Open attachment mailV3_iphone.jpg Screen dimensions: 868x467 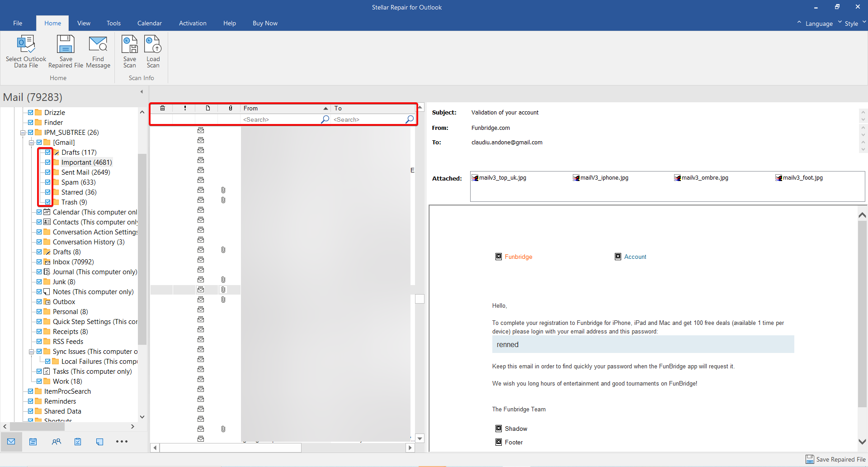601,178
